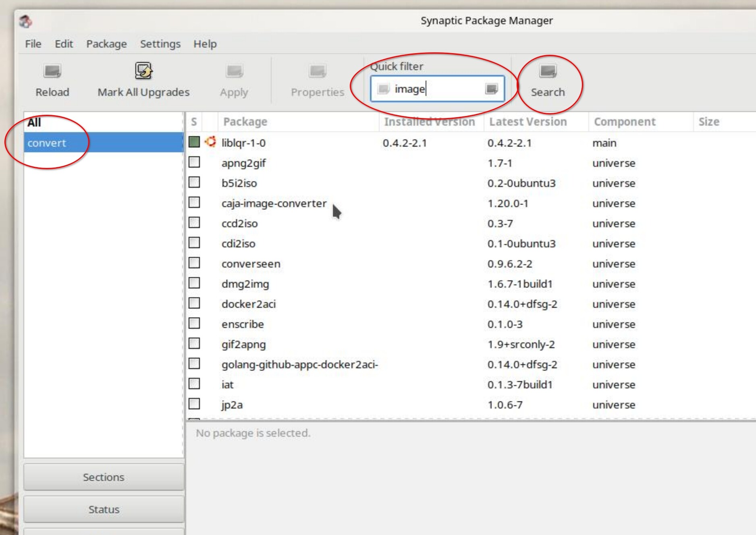Select the ccd2iso package name
This screenshot has width=756, height=535.
click(239, 224)
